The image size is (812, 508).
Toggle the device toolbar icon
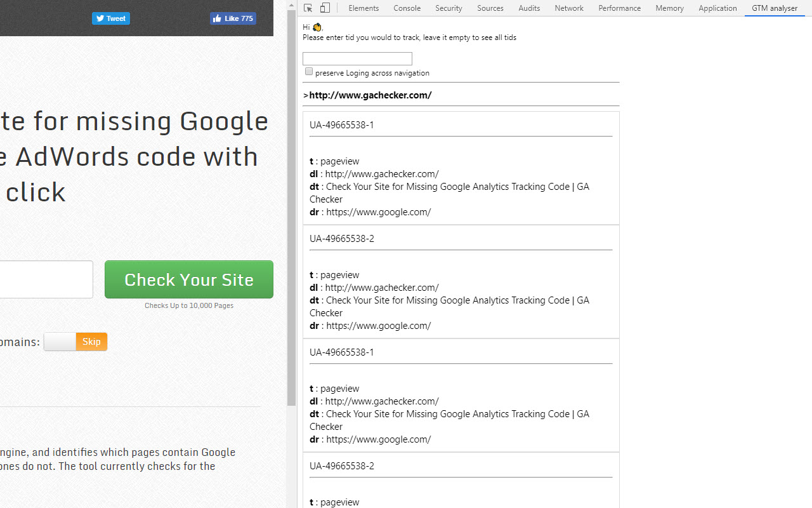tap(325, 8)
